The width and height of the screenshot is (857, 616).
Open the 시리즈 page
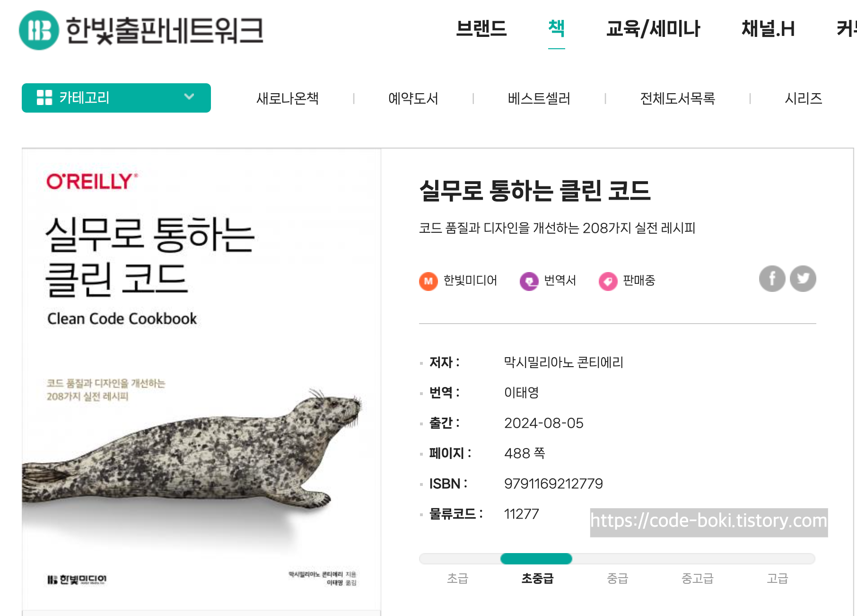[804, 98]
